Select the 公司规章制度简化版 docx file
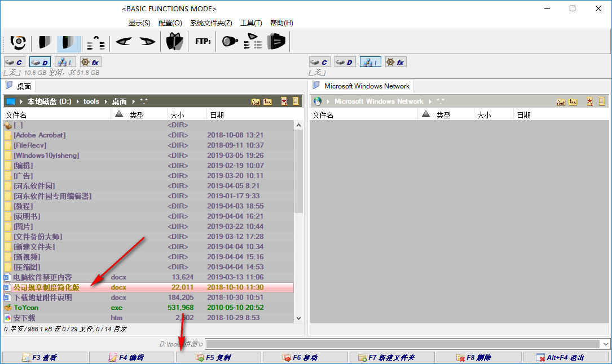612x364 pixels. pos(148,287)
